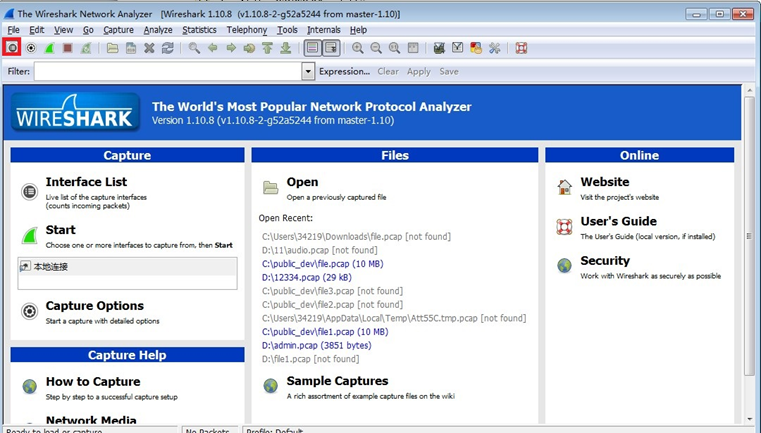The height and width of the screenshot is (433, 761).
Task: Click the help lifebuoy toolbar icon
Action: point(521,48)
